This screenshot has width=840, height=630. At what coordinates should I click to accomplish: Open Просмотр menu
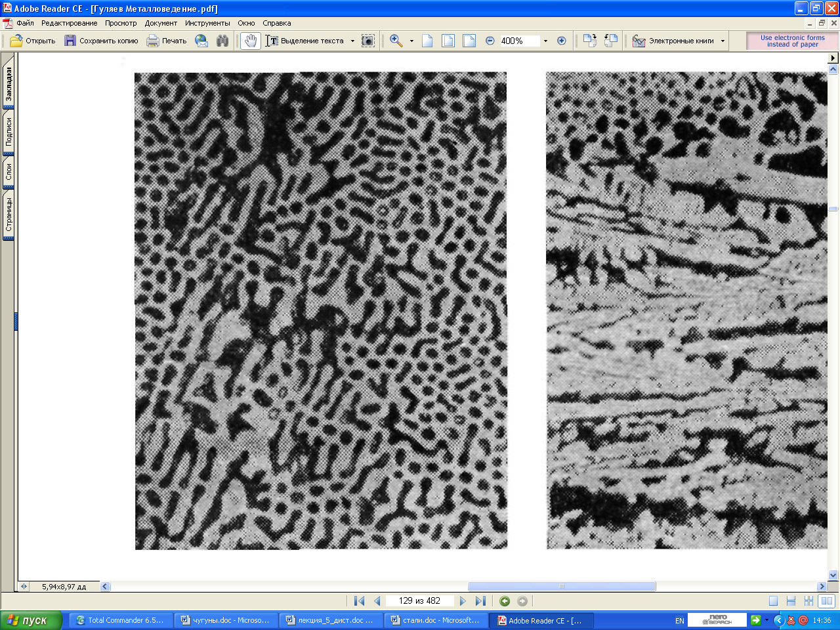pyautogui.click(x=121, y=23)
